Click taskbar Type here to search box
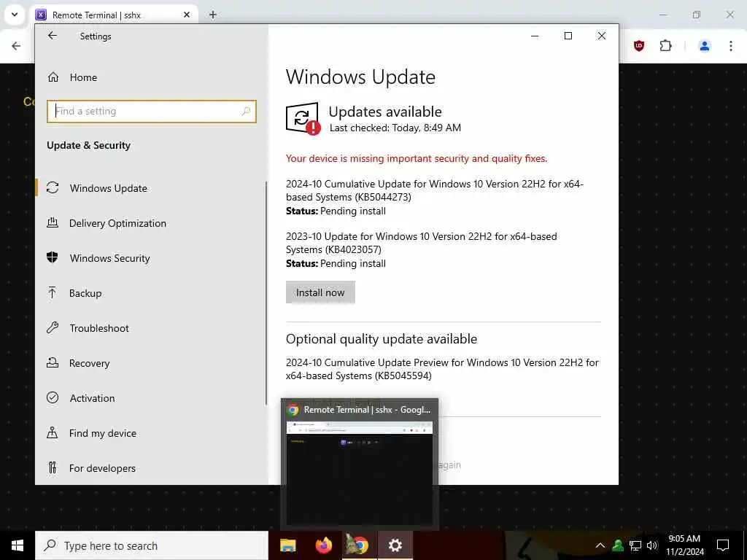Screen dimensions: 747x560 click(x=152, y=545)
